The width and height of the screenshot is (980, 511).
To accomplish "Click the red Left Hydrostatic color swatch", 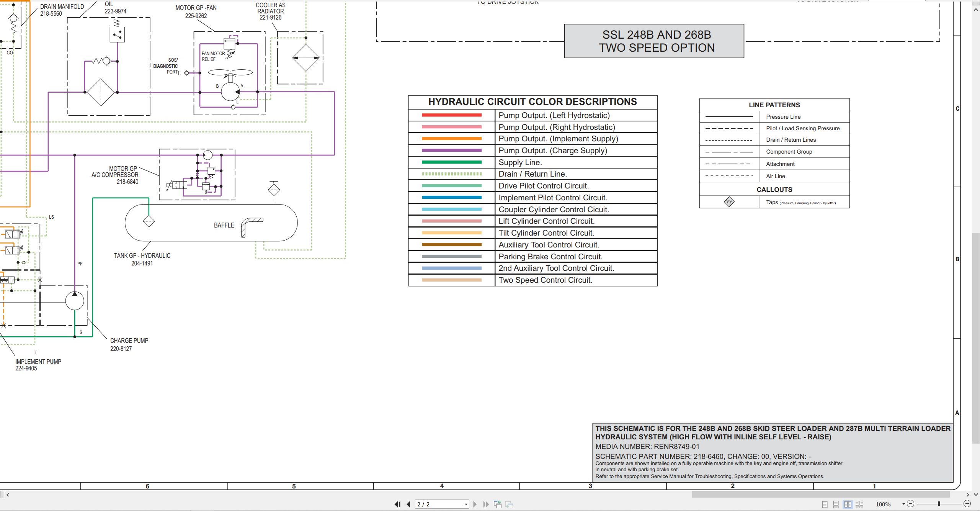I will point(452,115).
